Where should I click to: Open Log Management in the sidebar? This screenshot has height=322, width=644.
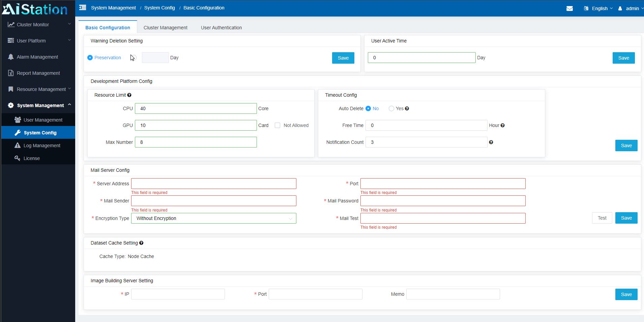(42, 146)
